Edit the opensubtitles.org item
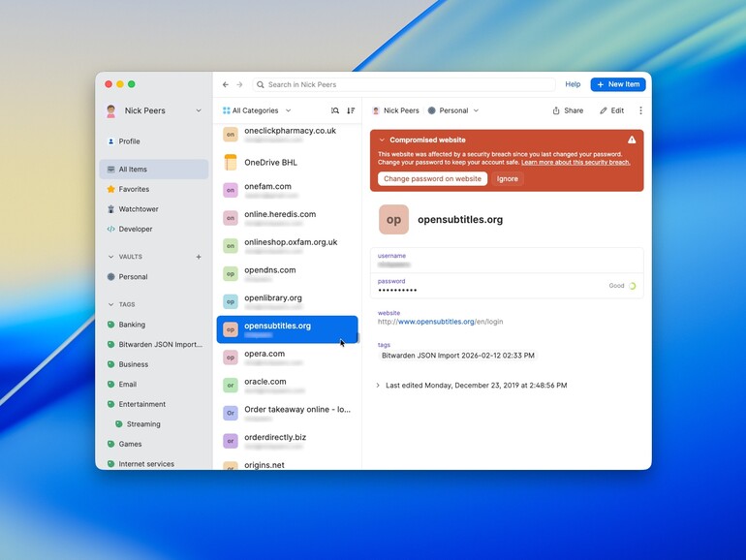Image resolution: width=746 pixels, height=560 pixels. point(612,110)
